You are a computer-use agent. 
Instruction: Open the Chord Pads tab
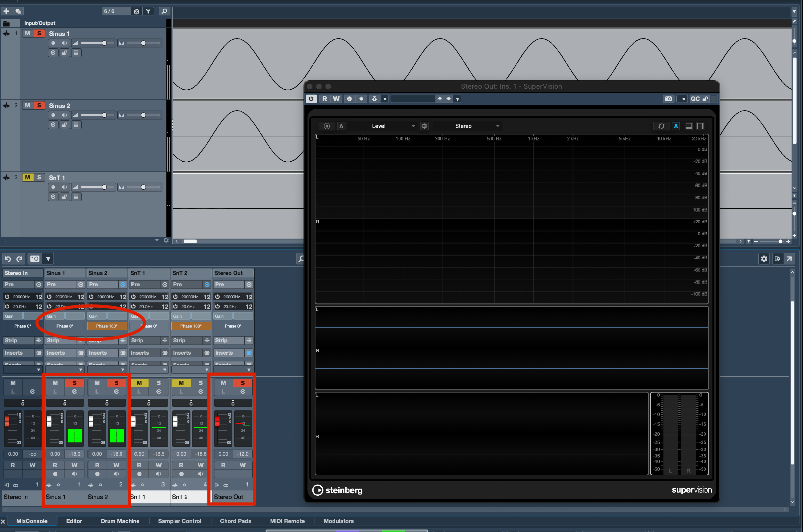coord(235,521)
